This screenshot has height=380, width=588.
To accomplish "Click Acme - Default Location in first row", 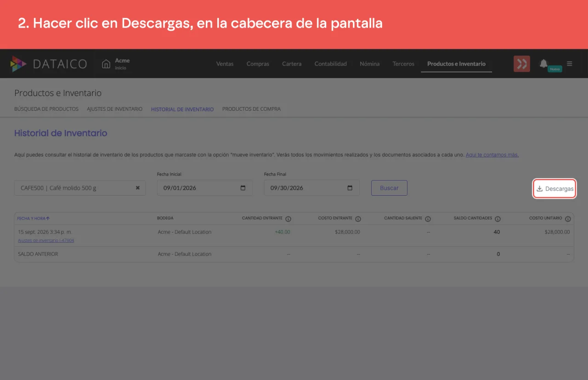I will tap(185, 232).
